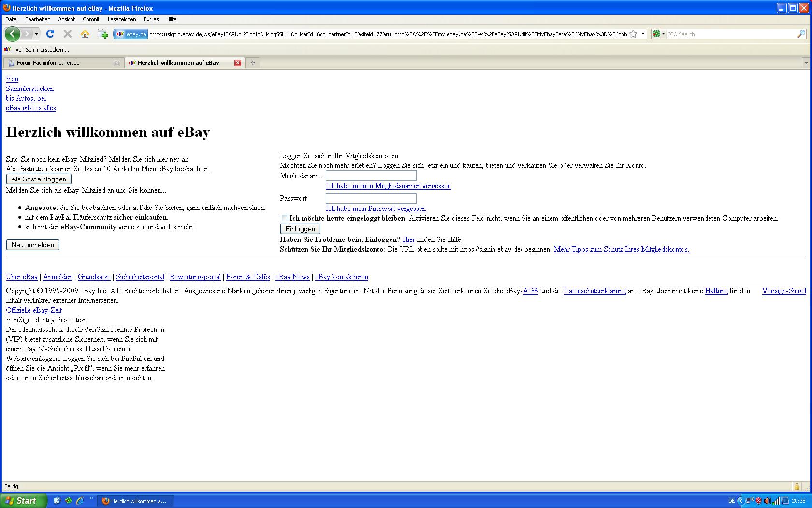
Task: Click the Verisign-Siegel link
Action: (x=784, y=291)
